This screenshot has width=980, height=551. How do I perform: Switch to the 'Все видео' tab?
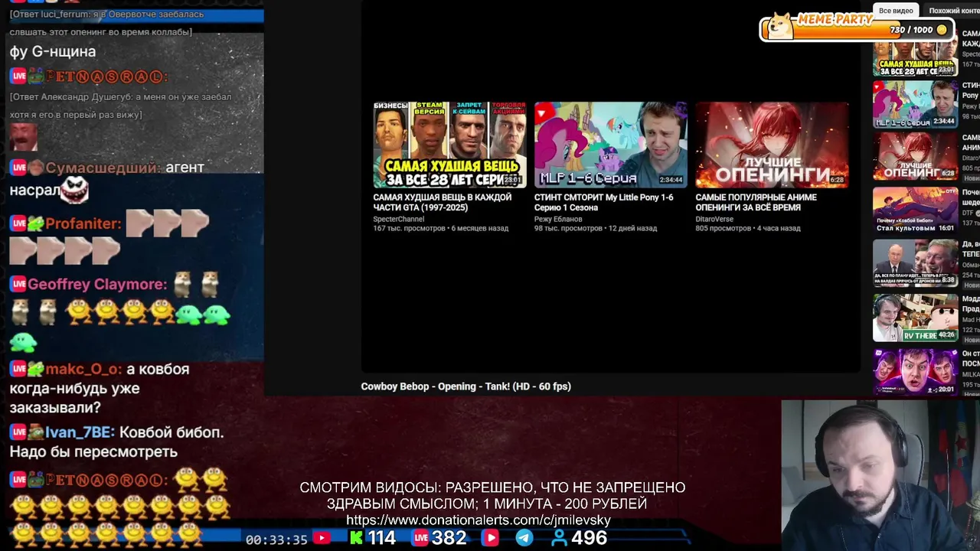click(896, 11)
